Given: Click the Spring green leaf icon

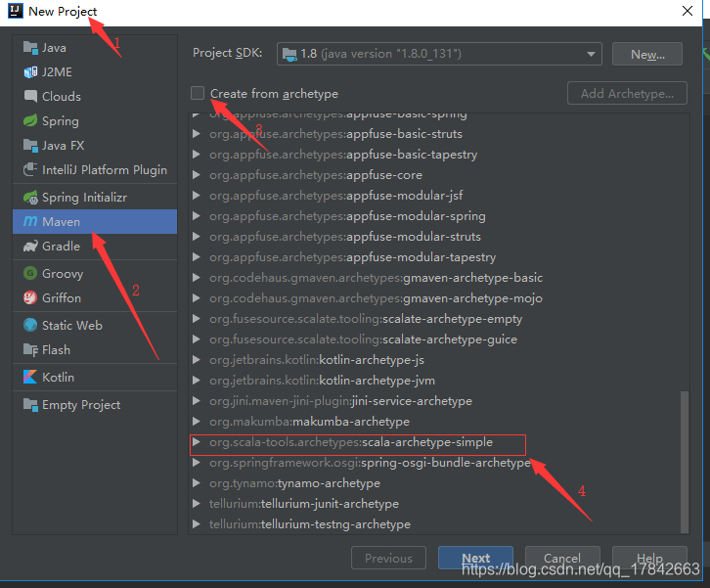Looking at the screenshot, I should coord(30,121).
